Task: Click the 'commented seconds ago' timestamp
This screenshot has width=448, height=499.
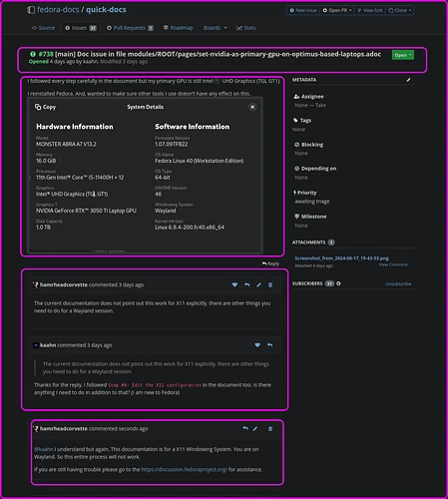Action: point(119,428)
